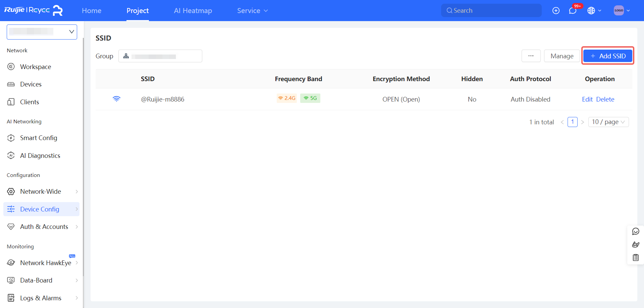The width and height of the screenshot is (644, 308).
Task: Click the more options ellipsis button
Action: coord(531,56)
